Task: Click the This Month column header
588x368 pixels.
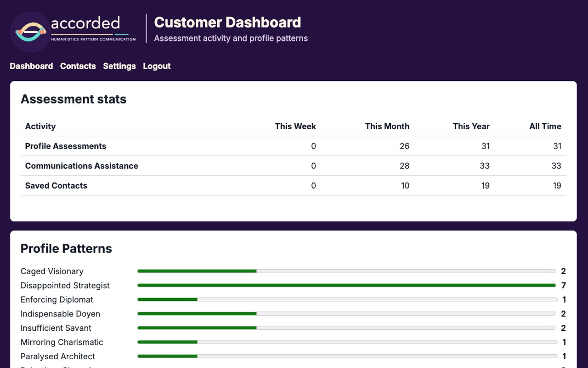Action: [x=387, y=126]
